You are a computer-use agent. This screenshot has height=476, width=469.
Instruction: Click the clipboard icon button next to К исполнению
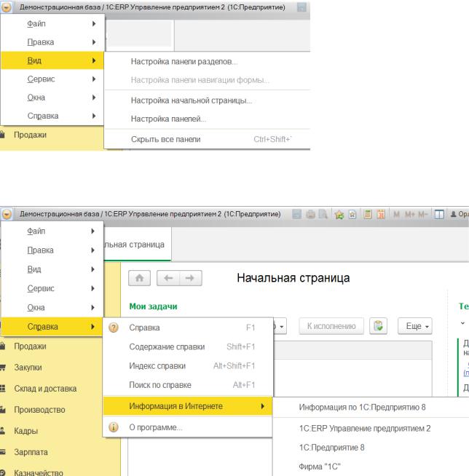378,326
